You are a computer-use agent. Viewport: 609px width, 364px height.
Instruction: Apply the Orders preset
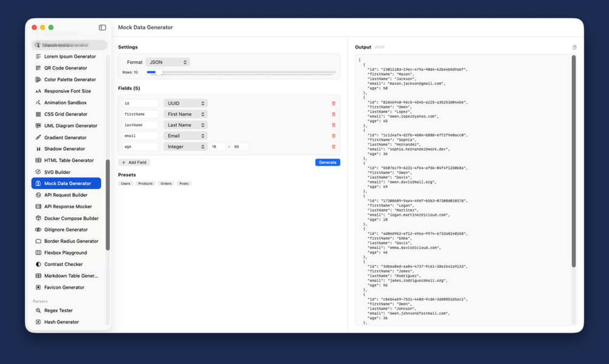[166, 184]
